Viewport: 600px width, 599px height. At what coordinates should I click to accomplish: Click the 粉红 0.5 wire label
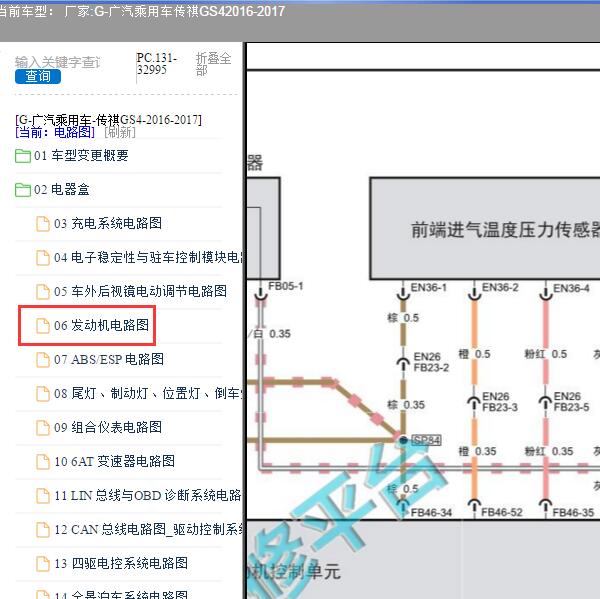pyautogui.click(x=546, y=354)
